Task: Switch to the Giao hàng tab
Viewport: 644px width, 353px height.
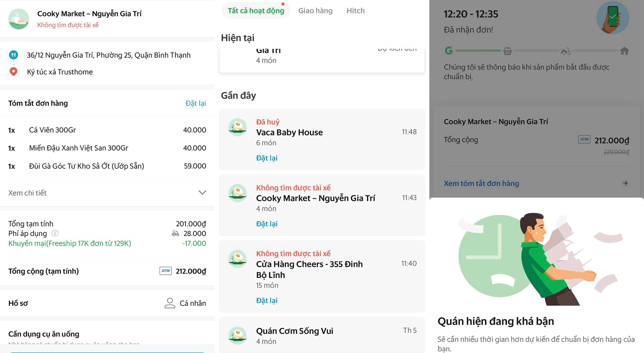Action: (315, 11)
